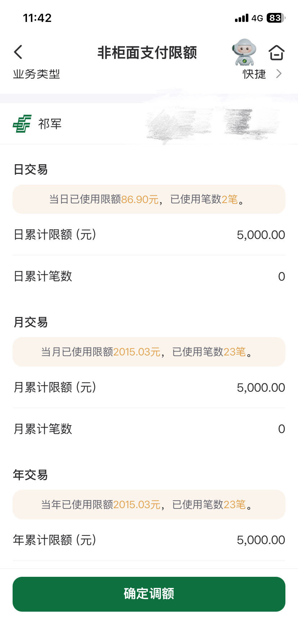Tap the back arrow icon

pyautogui.click(x=18, y=52)
